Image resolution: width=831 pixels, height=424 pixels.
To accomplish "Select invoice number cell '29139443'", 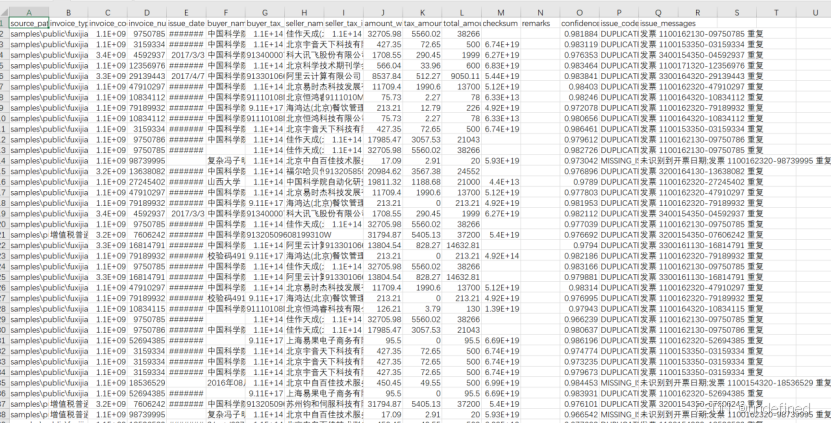I will 147,76.
